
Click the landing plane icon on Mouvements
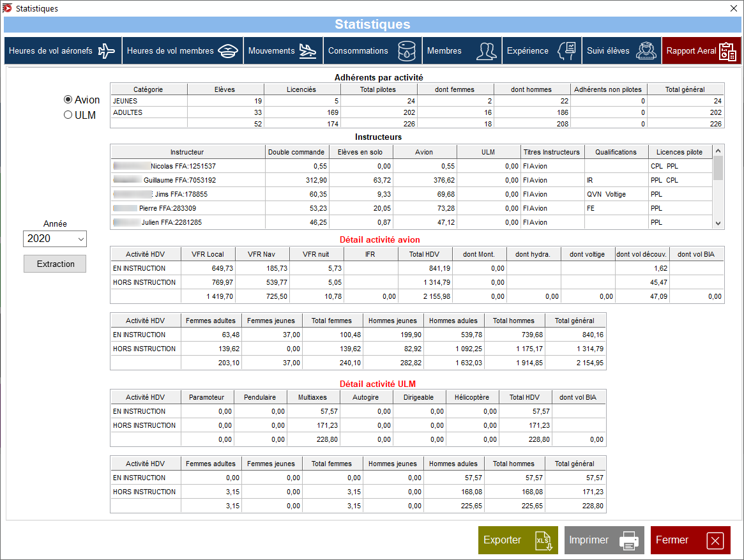coord(307,51)
